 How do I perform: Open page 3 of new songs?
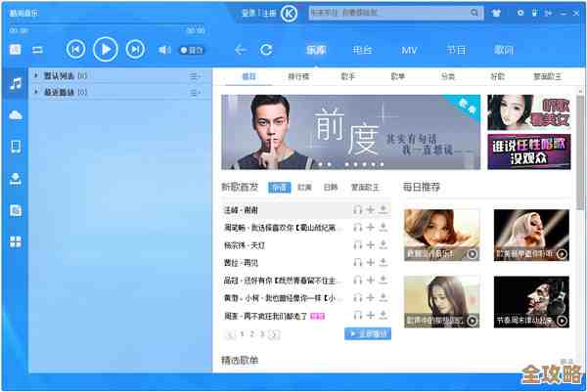[262, 334]
